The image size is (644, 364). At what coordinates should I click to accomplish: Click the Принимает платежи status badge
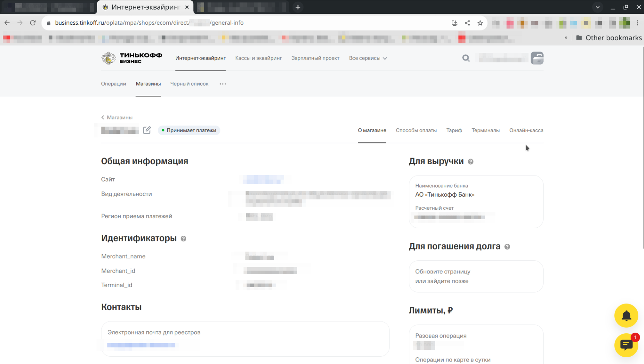click(x=189, y=130)
